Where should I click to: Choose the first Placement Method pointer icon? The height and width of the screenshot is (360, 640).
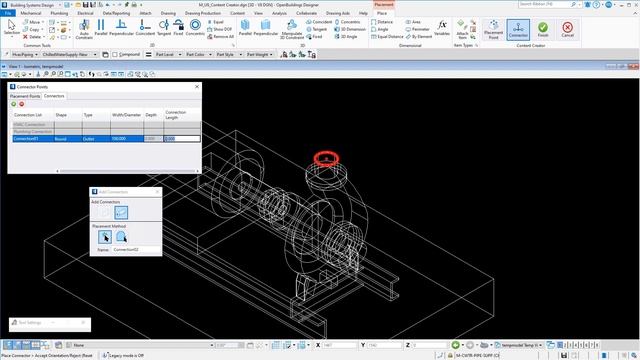[x=104, y=237]
